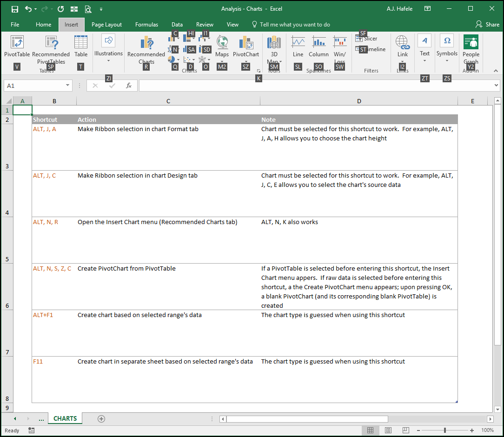This screenshot has height=437, width=504.
Task: Click the Select All corner triangle
Action: pyautogui.click(x=8, y=101)
